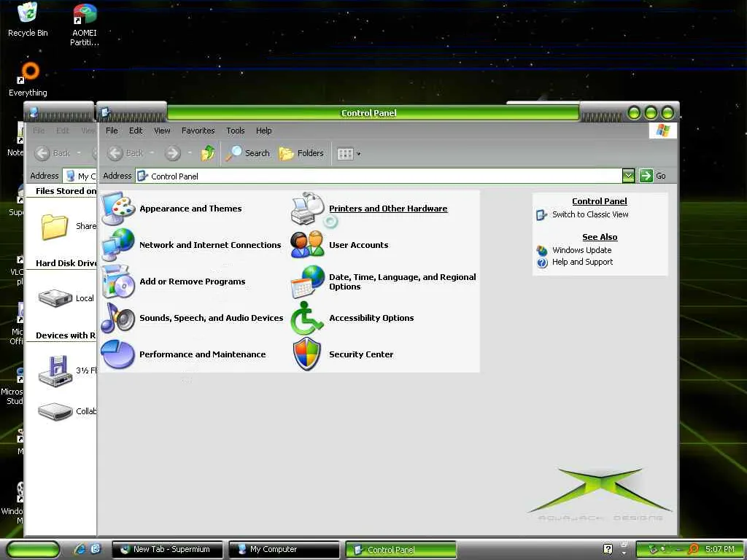
Task: Select the Local disk icon in My Computer
Action: coord(55,298)
